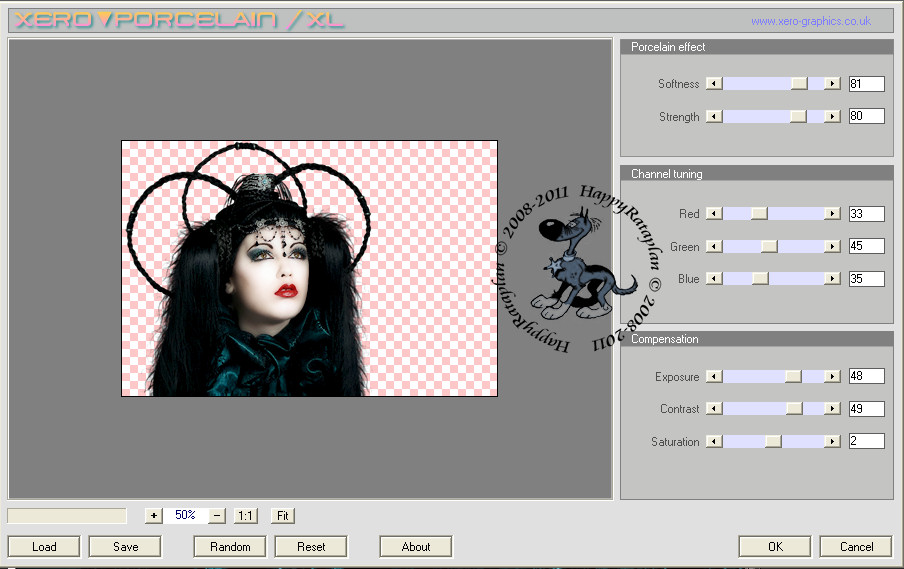This screenshot has height=569, width=904.
Task: Click the Blue value field 35
Action: click(x=867, y=278)
